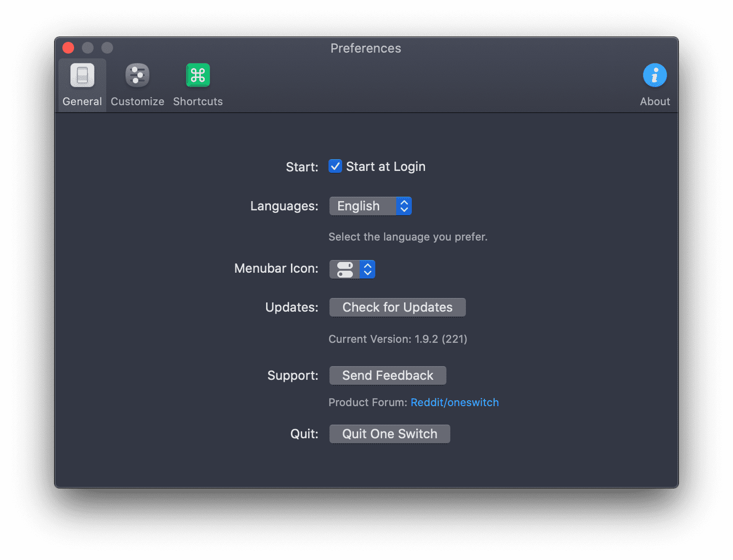Click the 'Select the language you prefer.' hint
This screenshot has height=560, width=733.
pos(408,237)
